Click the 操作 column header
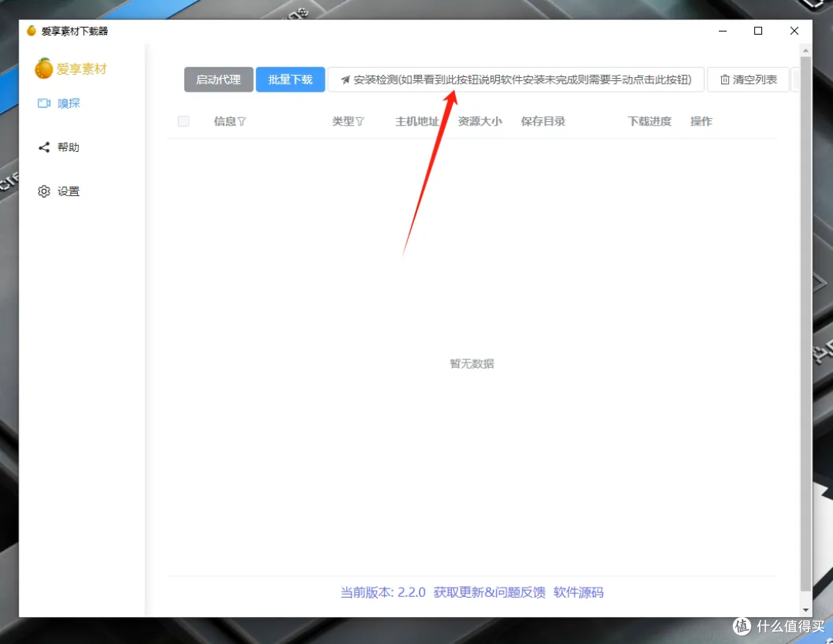The width and height of the screenshot is (833, 644). pyautogui.click(x=701, y=121)
